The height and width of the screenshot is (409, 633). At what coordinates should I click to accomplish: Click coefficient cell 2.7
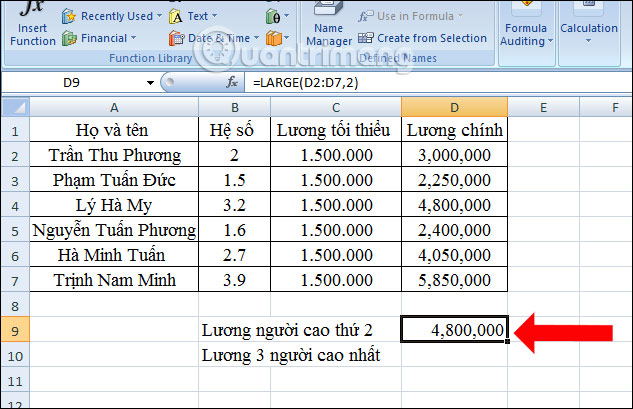(x=235, y=255)
